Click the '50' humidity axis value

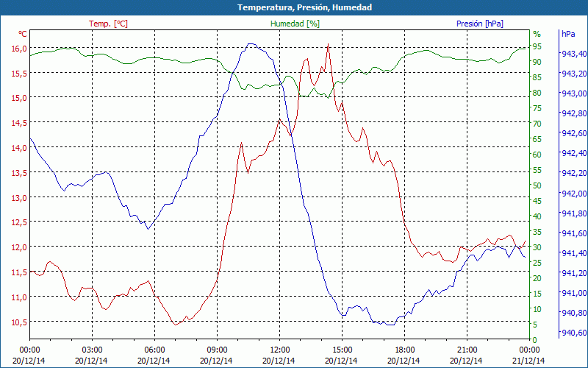click(537, 185)
